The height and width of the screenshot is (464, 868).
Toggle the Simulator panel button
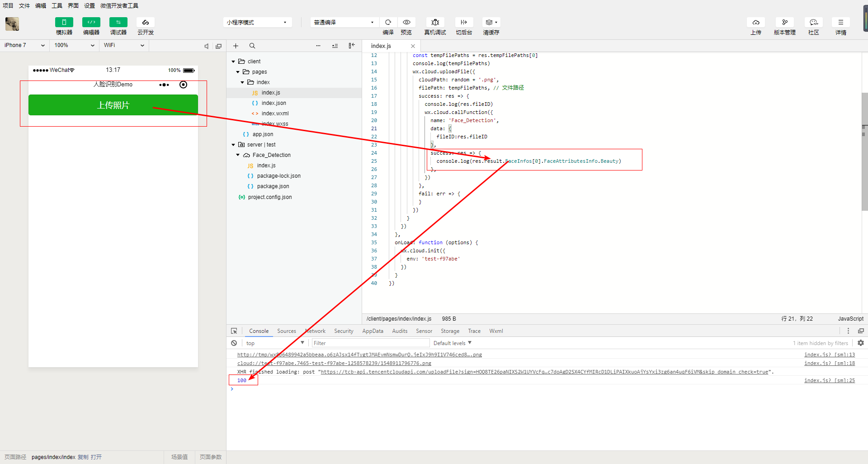pyautogui.click(x=64, y=22)
